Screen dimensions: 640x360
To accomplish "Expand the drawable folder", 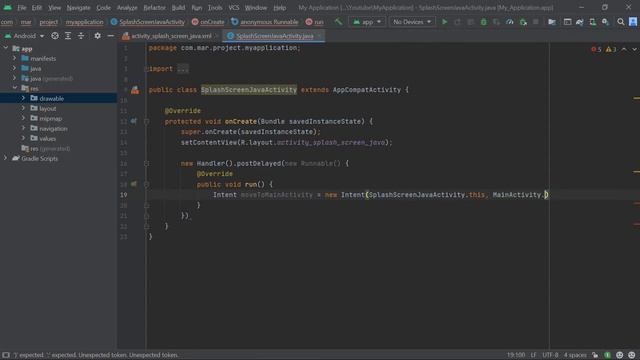I will point(23,98).
